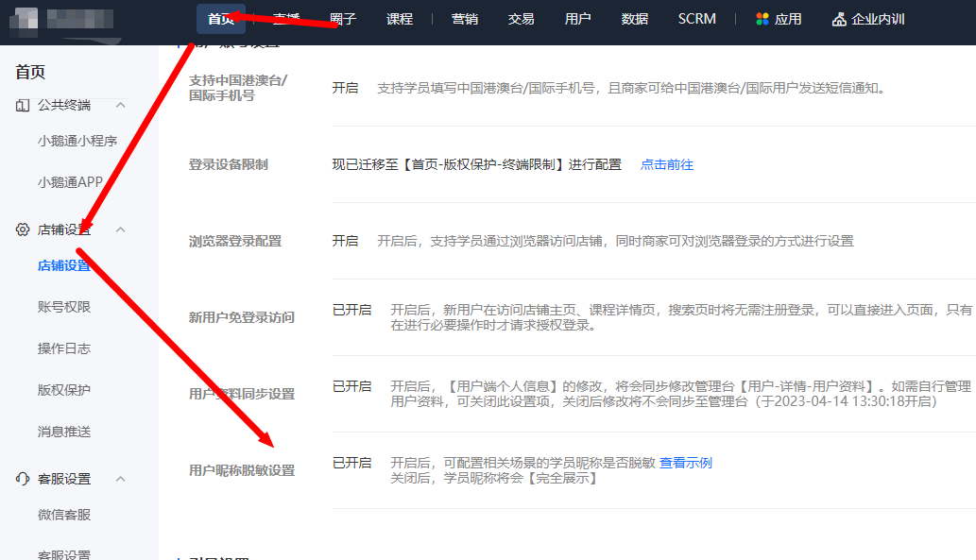Open the 企业内训 section
Viewport: 976px width, 560px height.
click(879, 19)
